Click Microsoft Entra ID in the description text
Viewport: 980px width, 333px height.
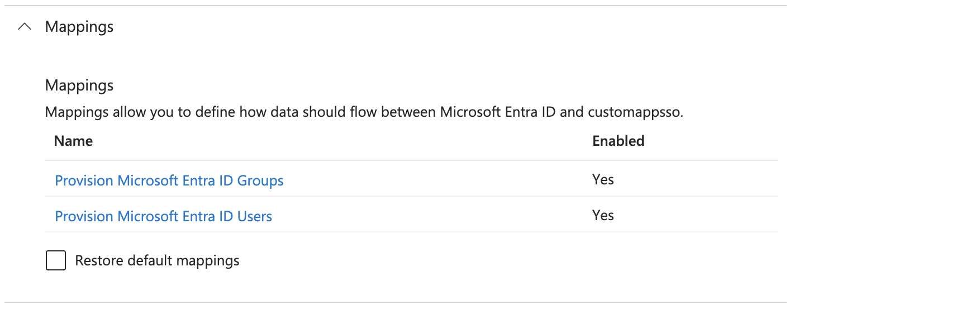coord(498,112)
